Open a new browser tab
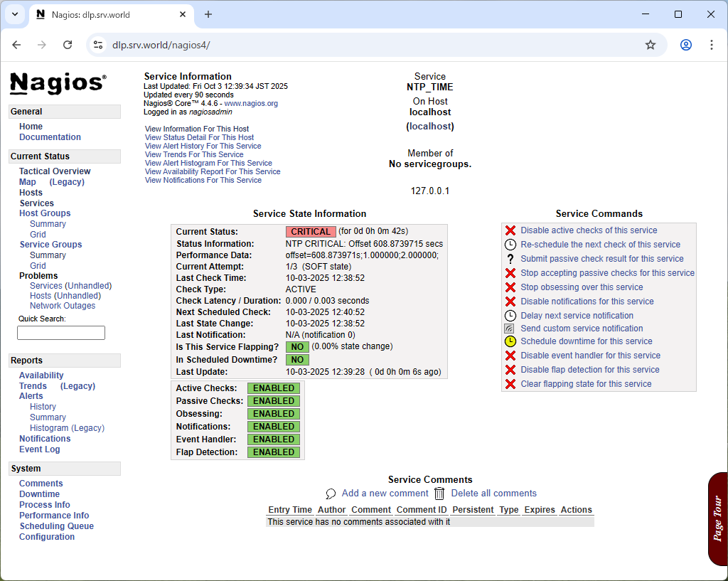This screenshot has width=728, height=581. coord(208,14)
